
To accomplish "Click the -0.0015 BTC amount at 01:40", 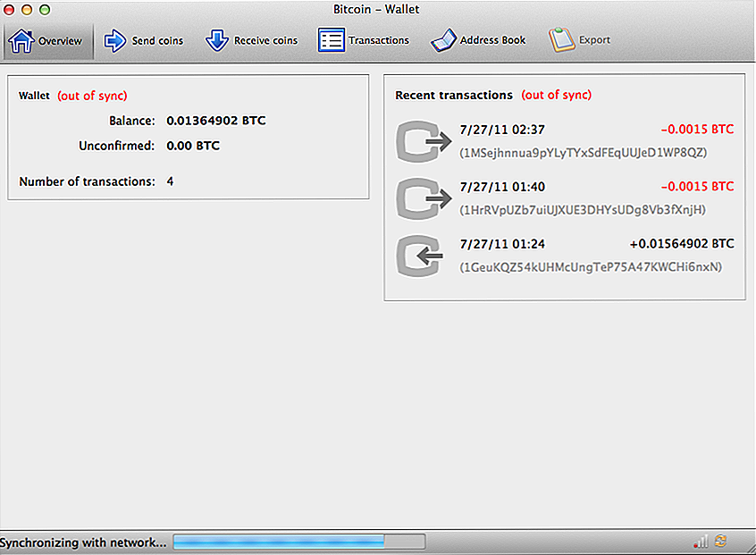I will coord(697,186).
